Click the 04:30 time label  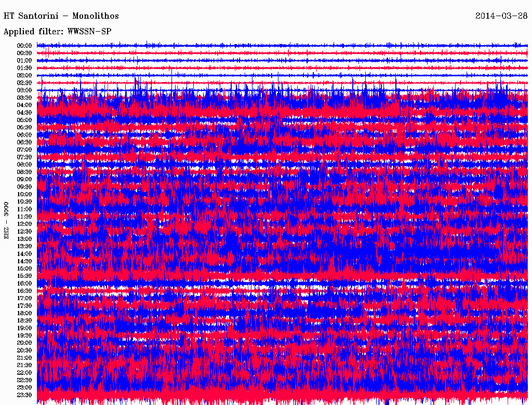24,113
